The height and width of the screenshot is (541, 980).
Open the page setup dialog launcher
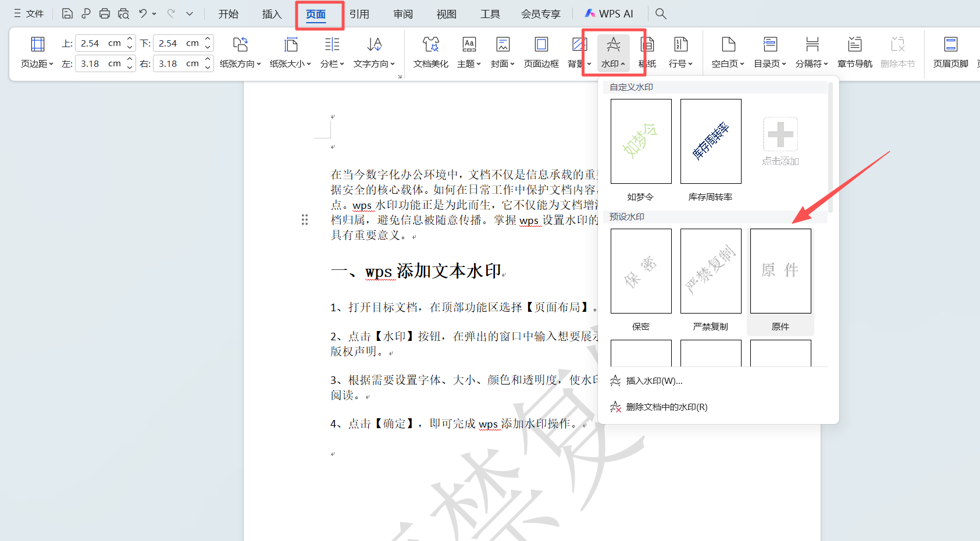400,76
